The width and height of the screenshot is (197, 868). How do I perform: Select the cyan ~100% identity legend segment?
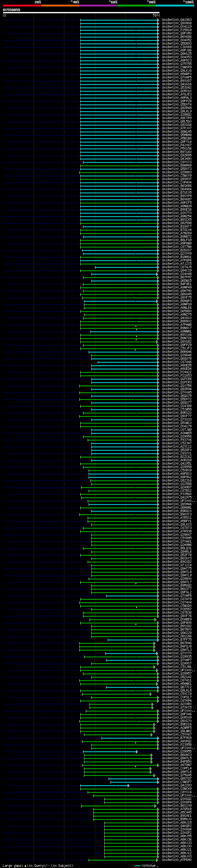(x=175, y=6)
